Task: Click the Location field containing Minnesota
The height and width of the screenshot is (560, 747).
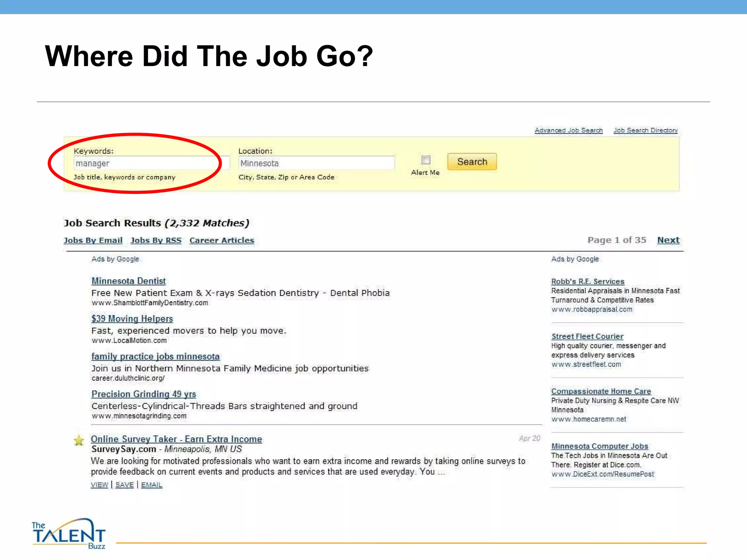Action: (317, 163)
